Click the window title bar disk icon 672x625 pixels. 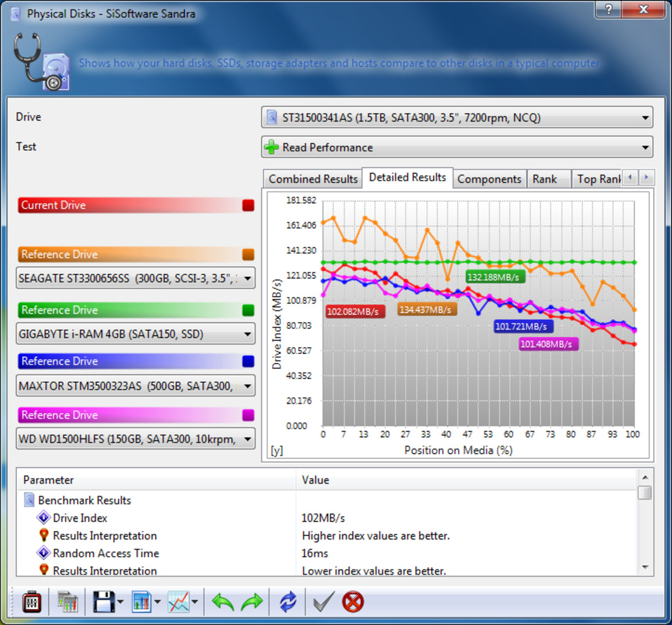tap(16, 14)
